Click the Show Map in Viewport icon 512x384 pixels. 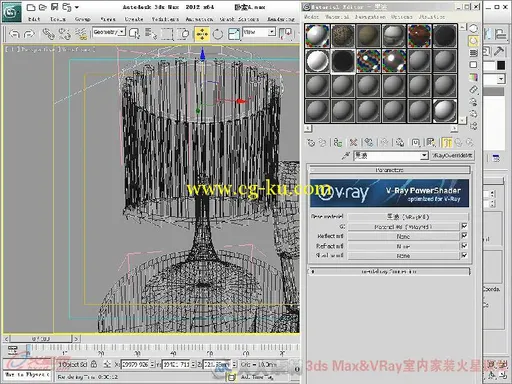[x=431, y=143]
